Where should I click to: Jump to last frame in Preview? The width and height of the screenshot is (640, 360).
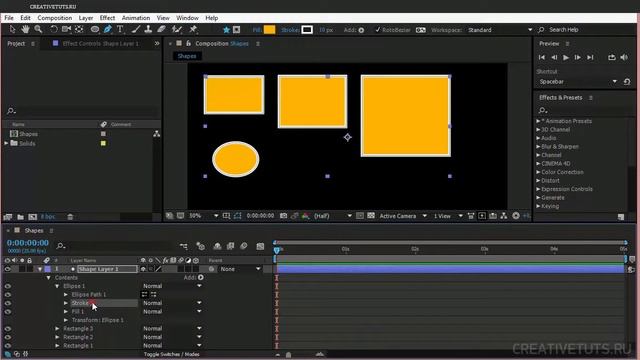[x=590, y=58]
